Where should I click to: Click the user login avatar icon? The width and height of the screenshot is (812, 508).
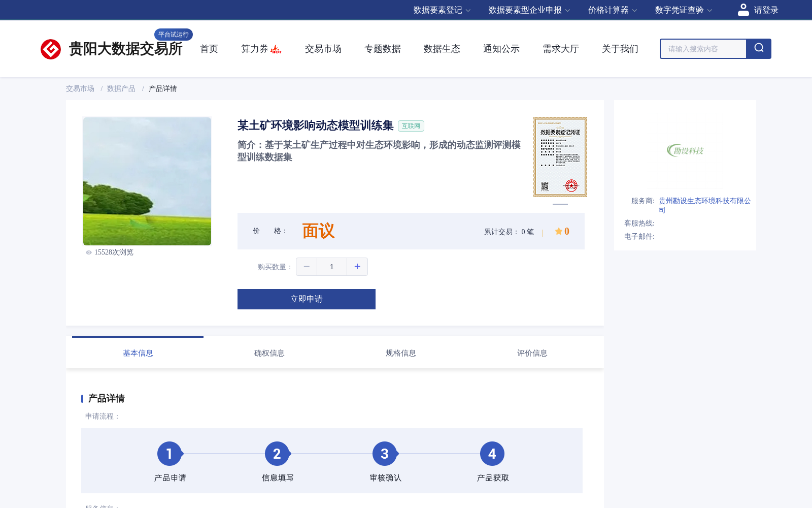[x=743, y=10]
